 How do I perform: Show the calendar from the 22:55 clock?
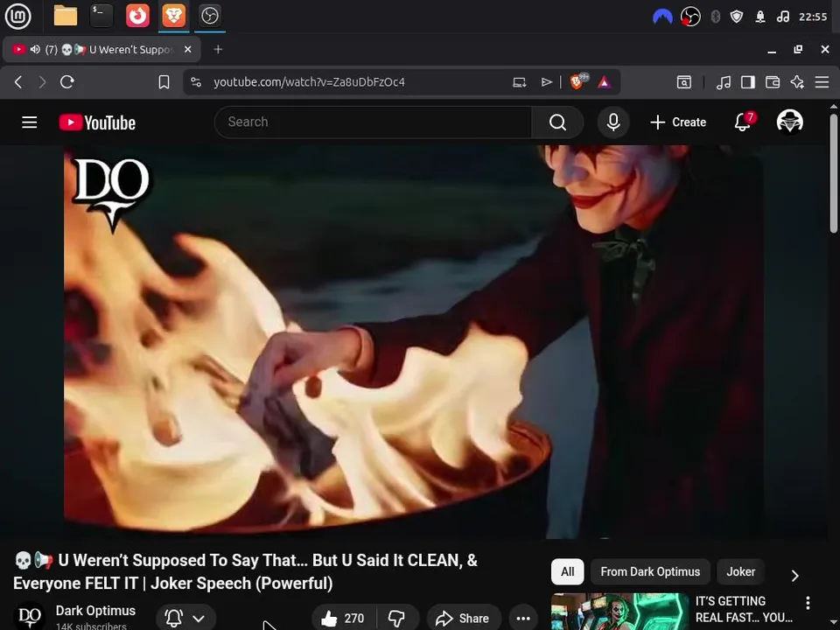(x=813, y=17)
